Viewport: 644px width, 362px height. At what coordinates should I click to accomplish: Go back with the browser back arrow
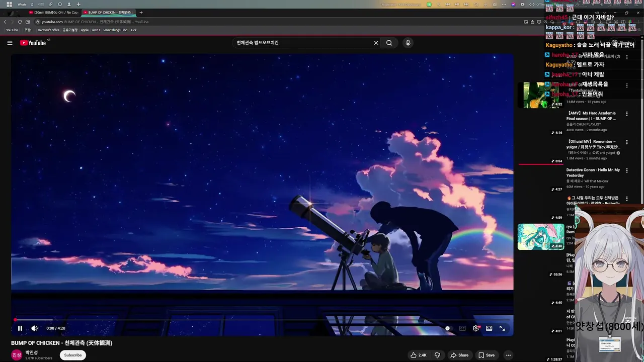tap(5, 22)
